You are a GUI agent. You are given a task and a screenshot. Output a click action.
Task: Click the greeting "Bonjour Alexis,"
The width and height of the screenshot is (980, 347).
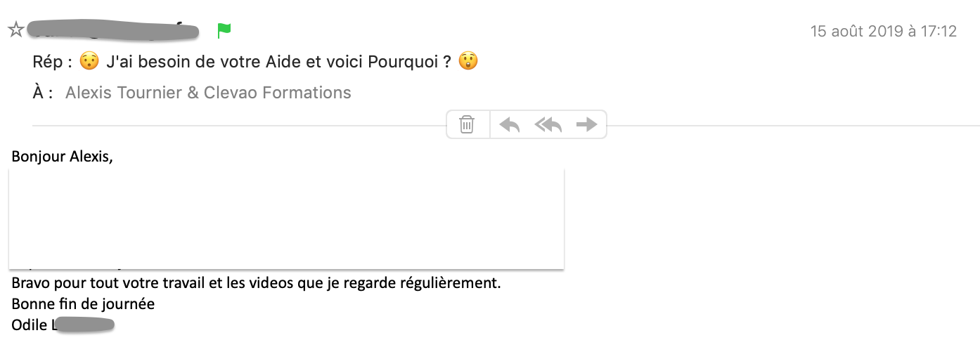(63, 157)
